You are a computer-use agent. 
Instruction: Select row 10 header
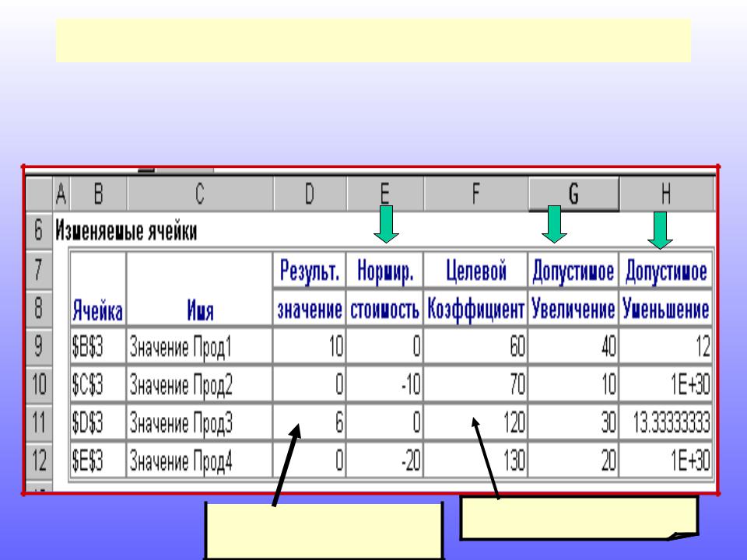(x=39, y=384)
